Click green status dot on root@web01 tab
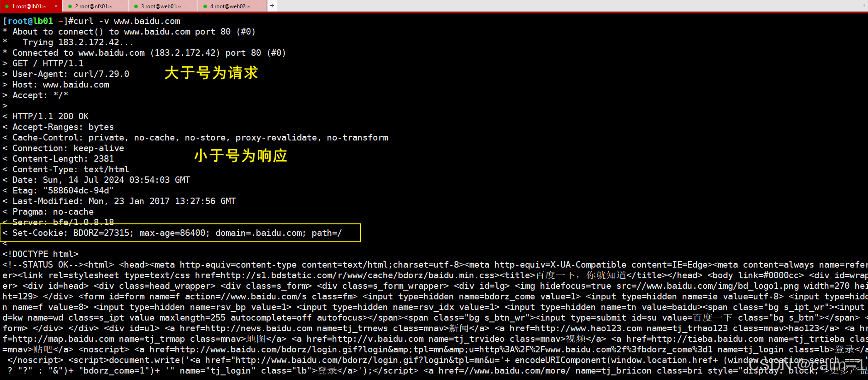Viewport: 868px width, 380px height. [x=136, y=6]
